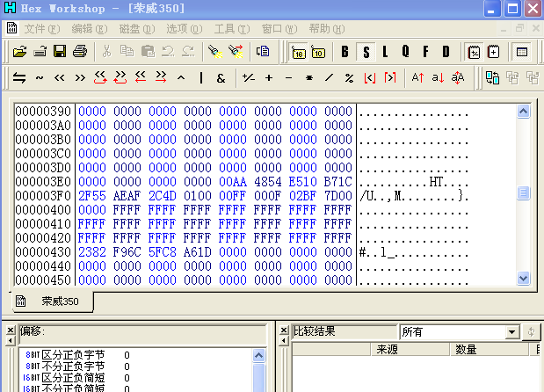Apply block shift left operation
544x392 pixels.
pyautogui.click(x=141, y=77)
